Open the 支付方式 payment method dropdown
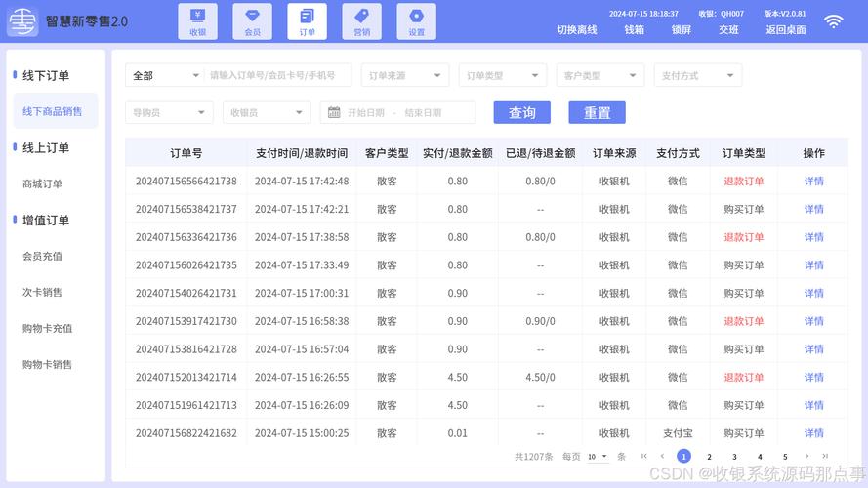Viewport: 868px width, 488px height. coord(697,75)
